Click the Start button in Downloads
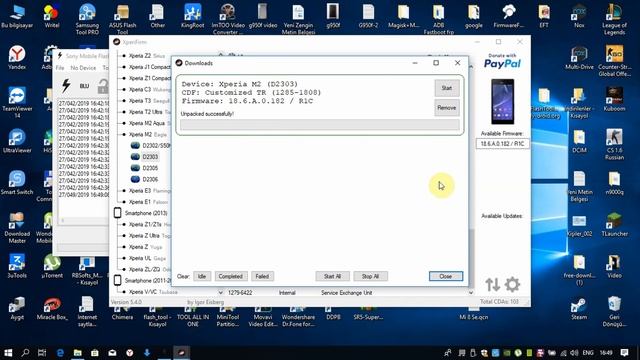The image size is (640, 360). click(447, 88)
